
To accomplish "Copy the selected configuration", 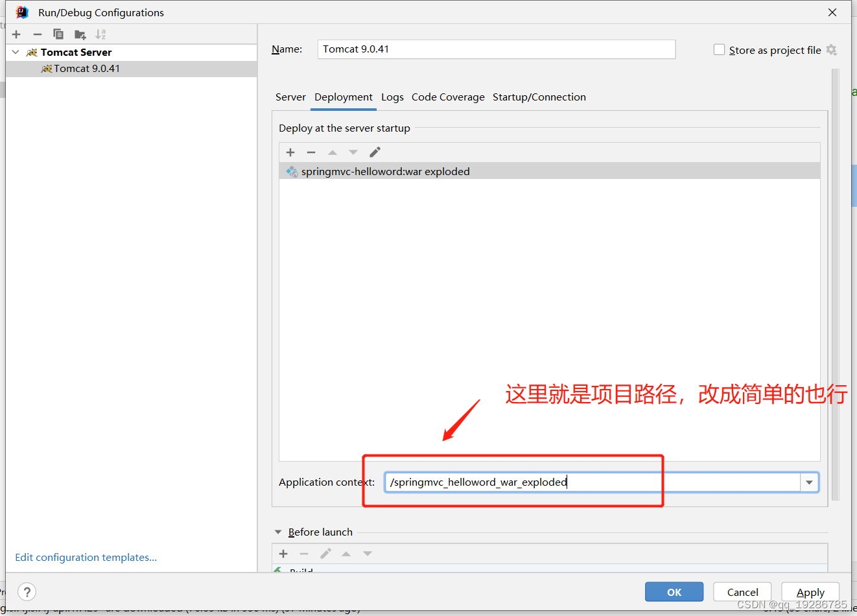I will tap(58, 34).
